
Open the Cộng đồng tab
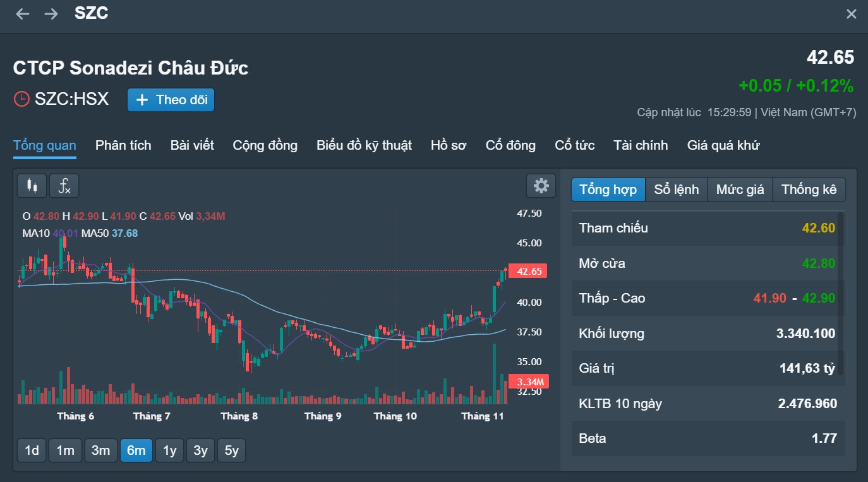pyautogui.click(x=265, y=145)
